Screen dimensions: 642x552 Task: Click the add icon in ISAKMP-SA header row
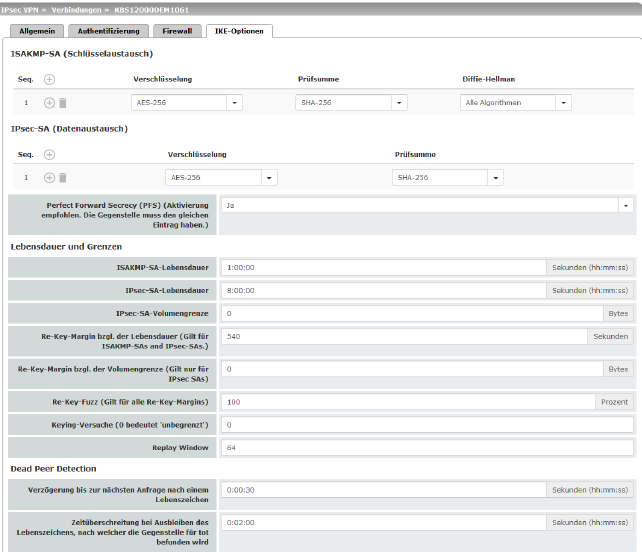tap(50, 78)
